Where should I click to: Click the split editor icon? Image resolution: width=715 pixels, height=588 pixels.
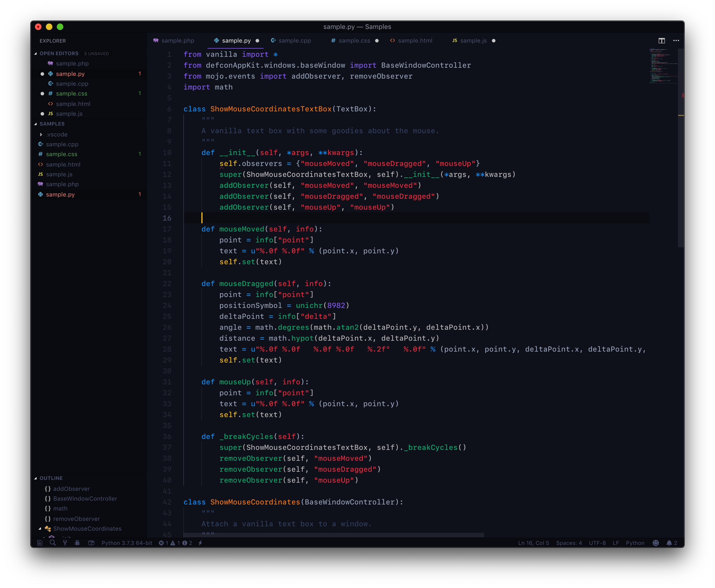pos(662,41)
